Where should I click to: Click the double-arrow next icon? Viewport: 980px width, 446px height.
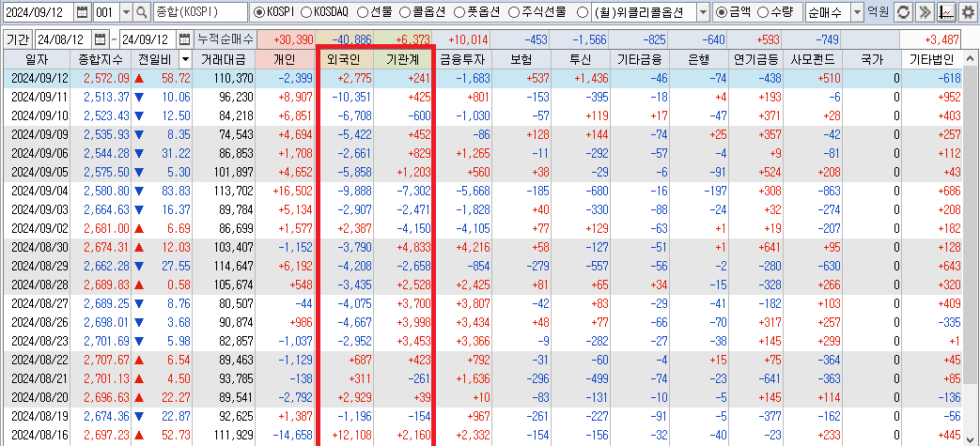(x=926, y=12)
